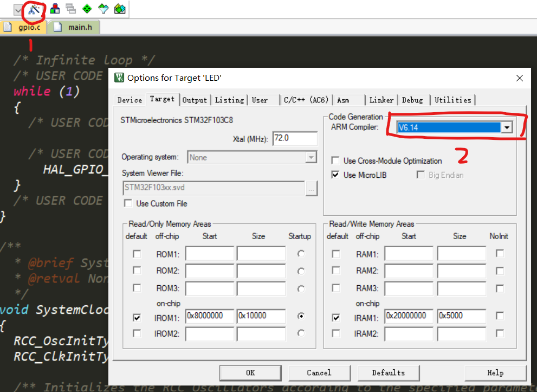Image resolution: width=537 pixels, height=392 pixels.
Task: Click the System Viewer File path field
Action: (213, 188)
